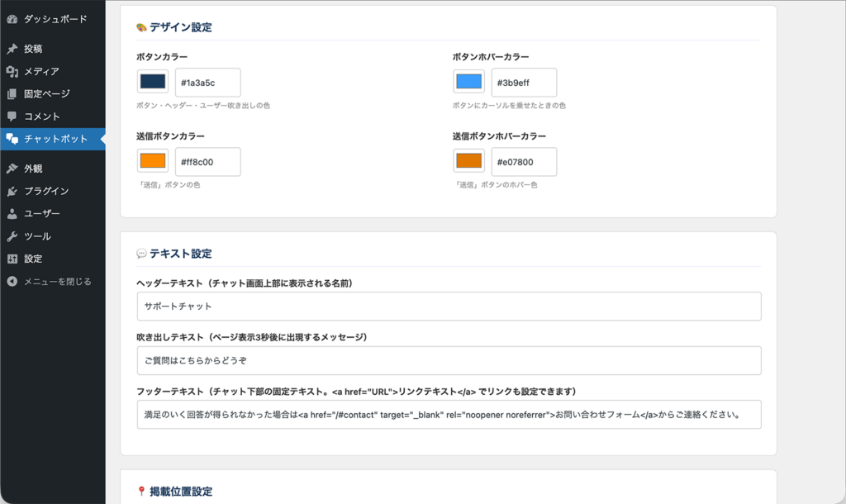This screenshot has width=846, height=504.
Task: Open the 固定ページ pages icon
Action: point(11,94)
